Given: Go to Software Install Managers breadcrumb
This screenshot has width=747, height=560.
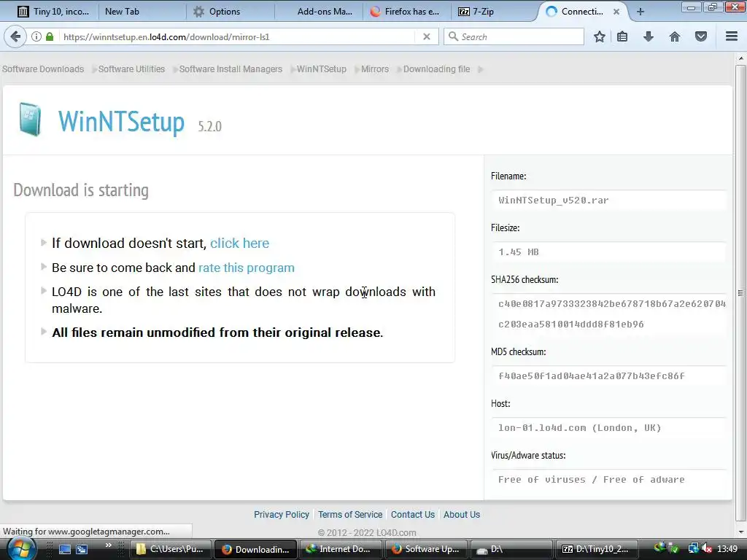Looking at the screenshot, I should click(231, 69).
